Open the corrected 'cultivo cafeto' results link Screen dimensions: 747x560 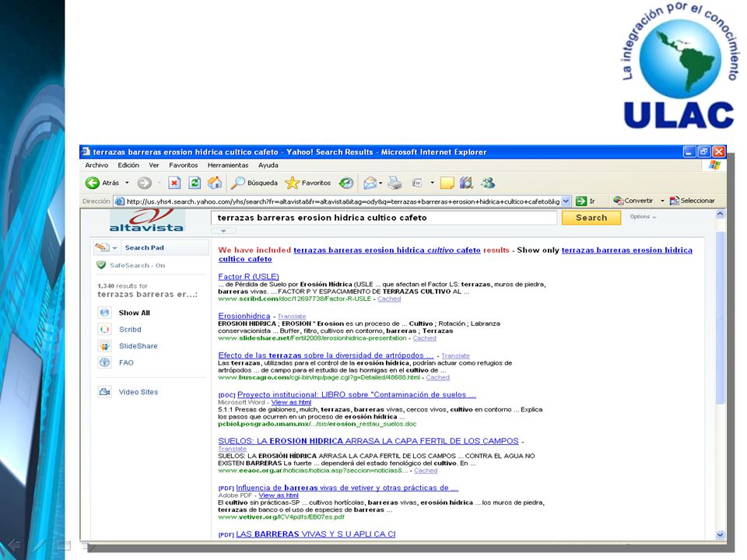(x=387, y=250)
